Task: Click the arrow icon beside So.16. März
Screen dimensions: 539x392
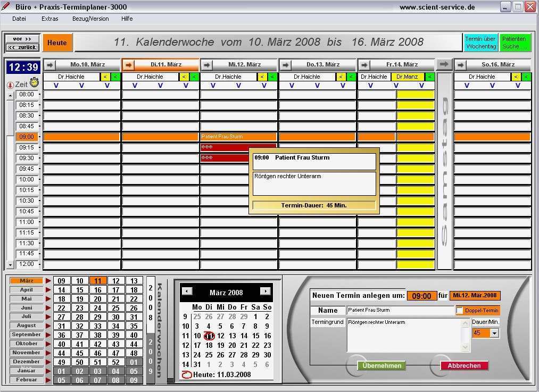Action: (461, 64)
